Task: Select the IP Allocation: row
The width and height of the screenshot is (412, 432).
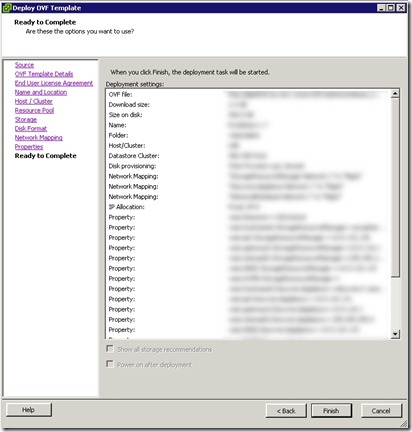Action: [248, 207]
